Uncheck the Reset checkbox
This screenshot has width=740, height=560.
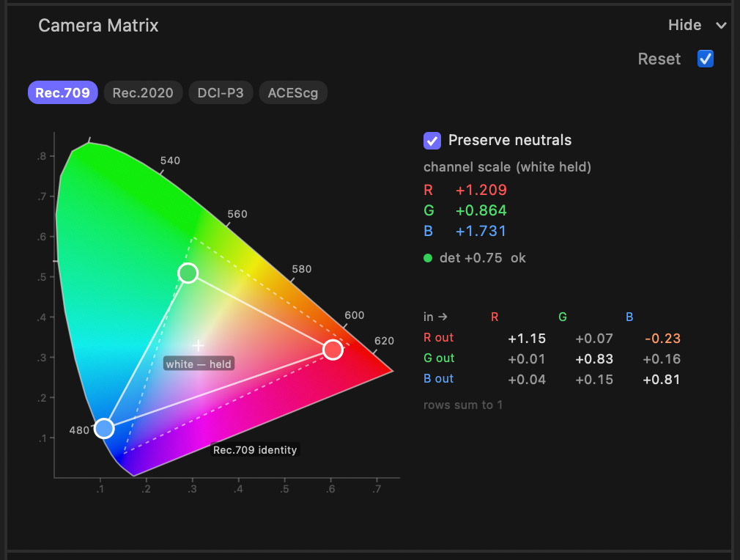pyautogui.click(x=705, y=59)
